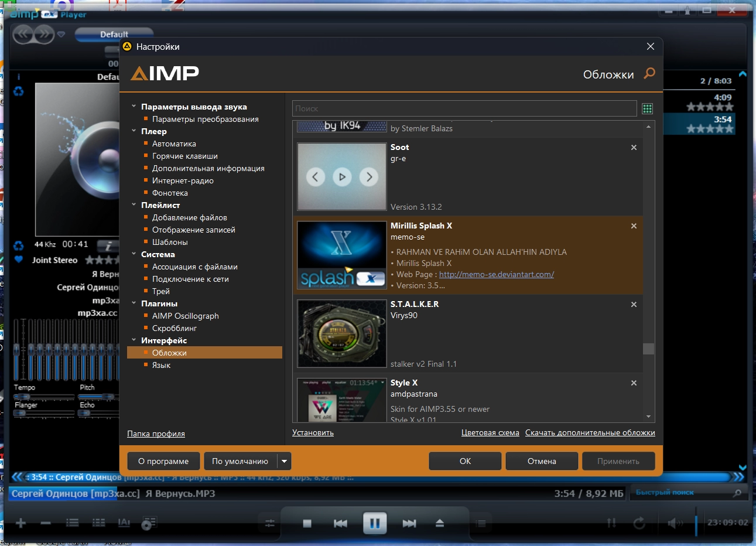
Task: Open the memo-se.deviantart.com link
Action: [497, 274]
